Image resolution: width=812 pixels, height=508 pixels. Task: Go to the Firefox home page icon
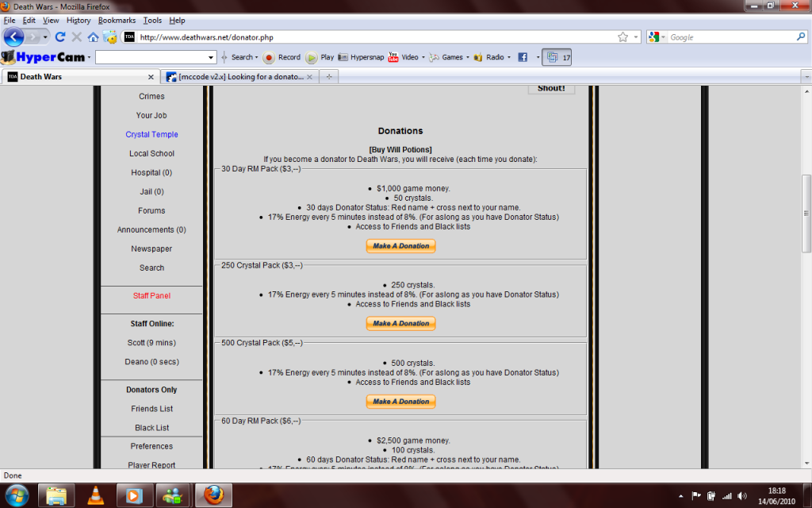[x=93, y=37]
